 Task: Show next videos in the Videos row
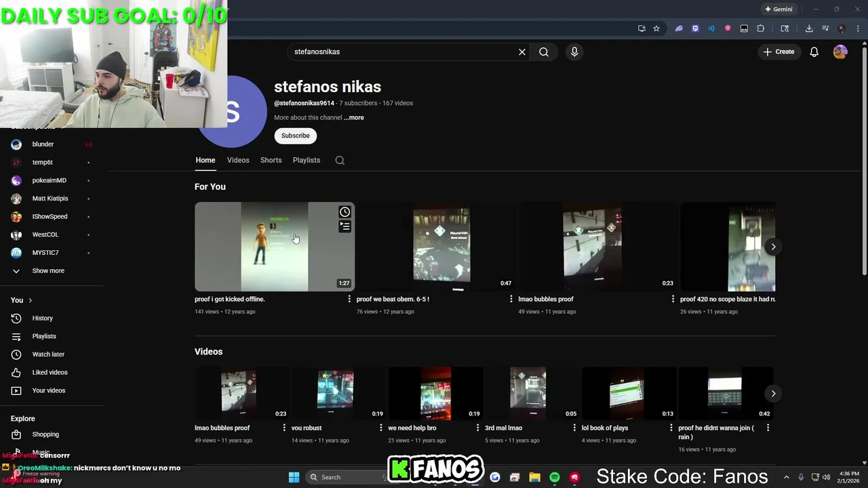coord(773,394)
